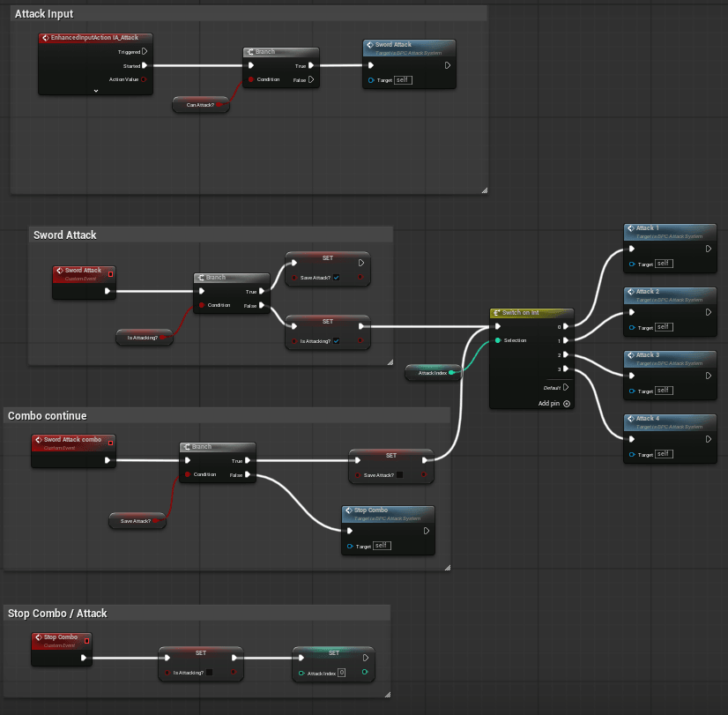Click the True pin of Attack Input Branch
The width and height of the screenshot is (728, 715).
point(311,65)
